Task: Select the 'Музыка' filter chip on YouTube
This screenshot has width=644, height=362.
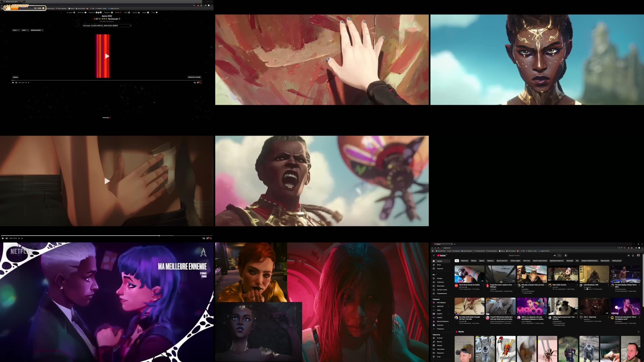Action: coord(473,261)
